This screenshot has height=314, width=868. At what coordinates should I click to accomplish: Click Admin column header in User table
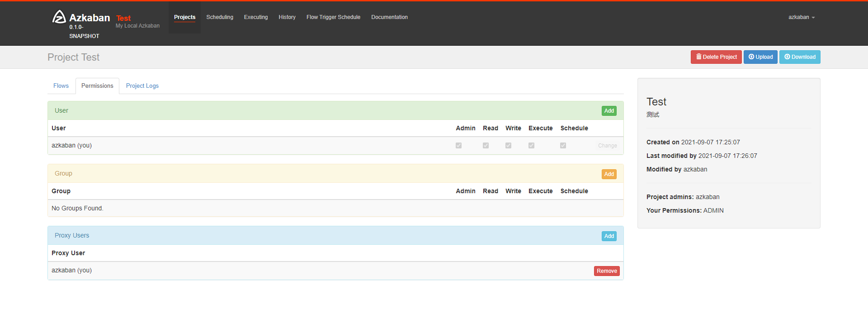tap(466, 128)
